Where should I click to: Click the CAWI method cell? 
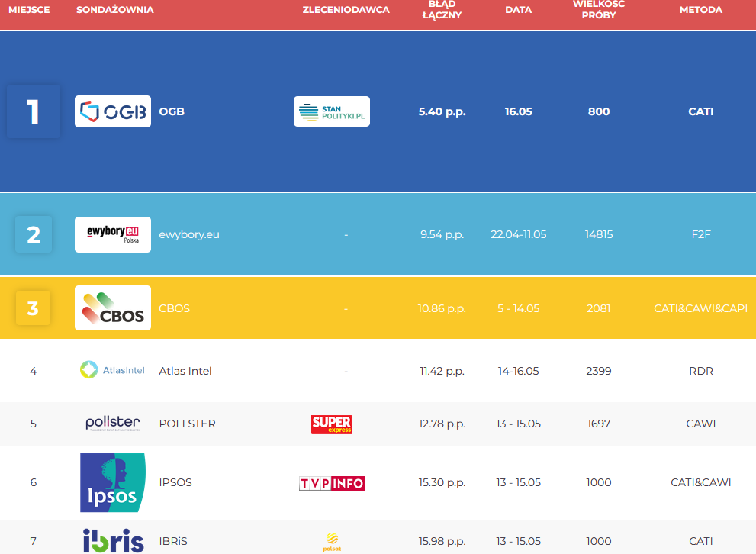pos(701,424)
